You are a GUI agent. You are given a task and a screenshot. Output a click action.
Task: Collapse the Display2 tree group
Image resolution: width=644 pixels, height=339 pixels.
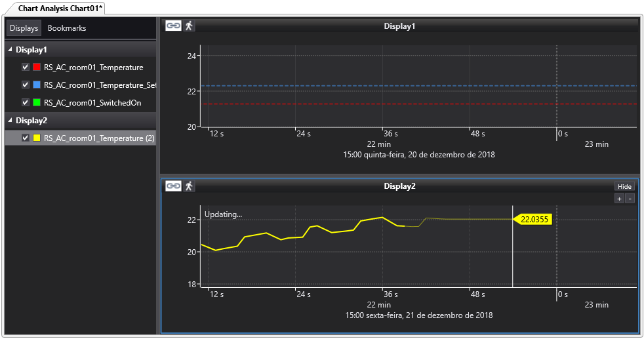click(x=10, y=121)
